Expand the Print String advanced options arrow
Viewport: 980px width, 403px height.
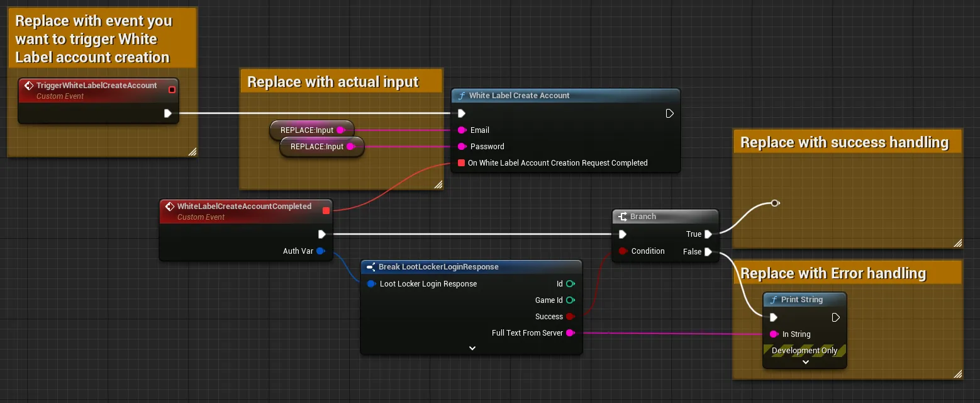[805, 362]
